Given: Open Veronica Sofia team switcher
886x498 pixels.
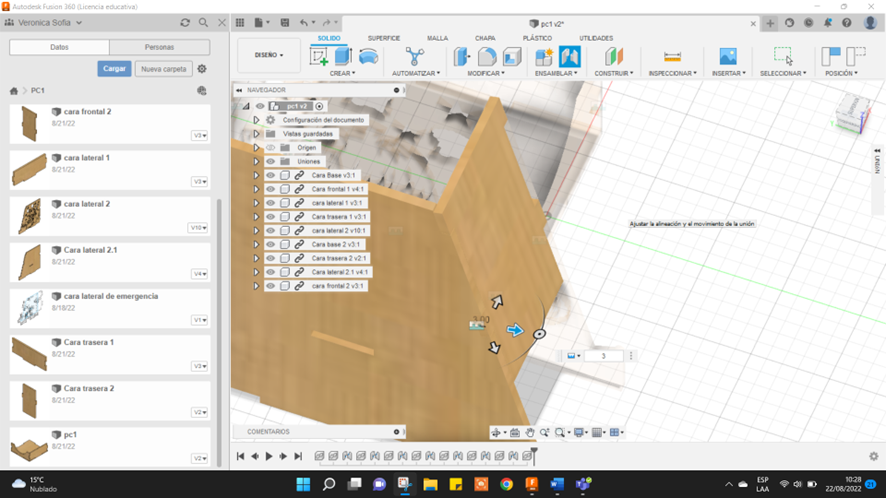Looking at the screenshot, I should point(50,23).
